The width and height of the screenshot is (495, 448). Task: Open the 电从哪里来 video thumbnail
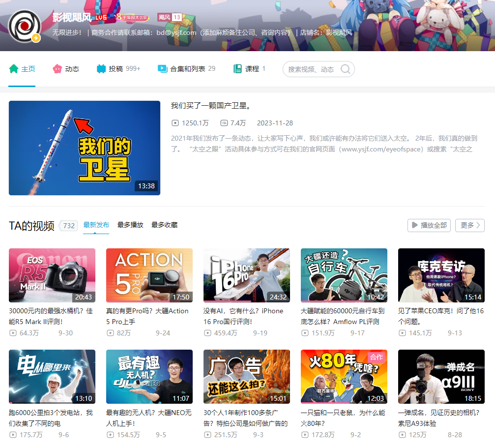52,377
